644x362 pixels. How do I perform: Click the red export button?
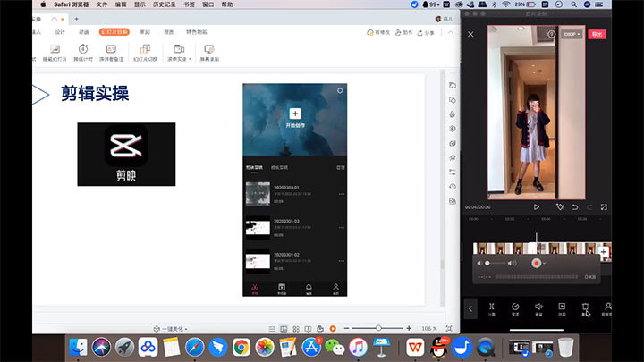[597, 34]
